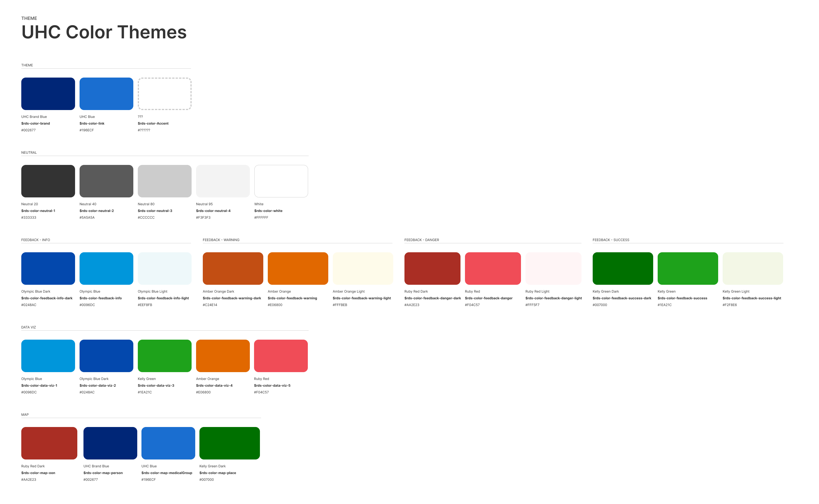Select the White neutral swatch
The width and height of the screenshot is (819, 504).
point(281,181)
